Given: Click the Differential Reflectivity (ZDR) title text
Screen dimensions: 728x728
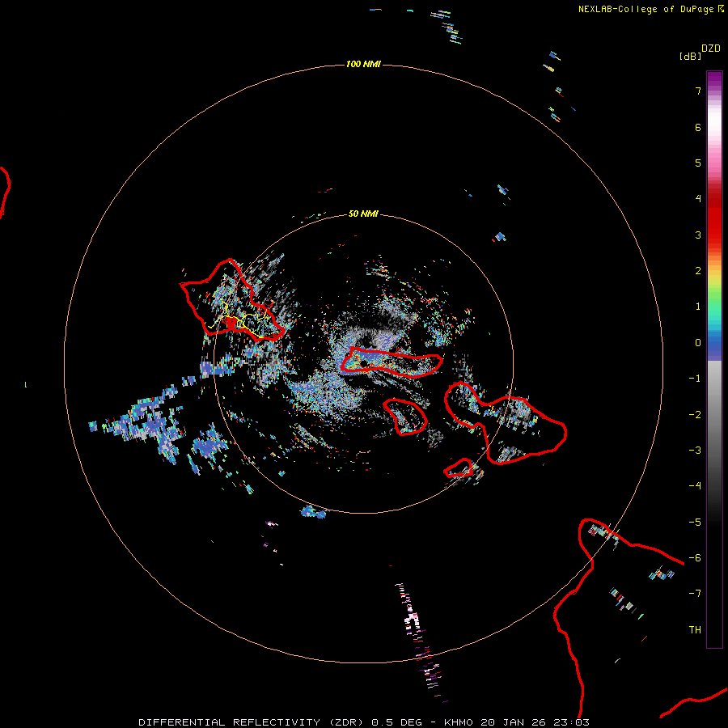Looking at the screenshot, I should [251, 722].
